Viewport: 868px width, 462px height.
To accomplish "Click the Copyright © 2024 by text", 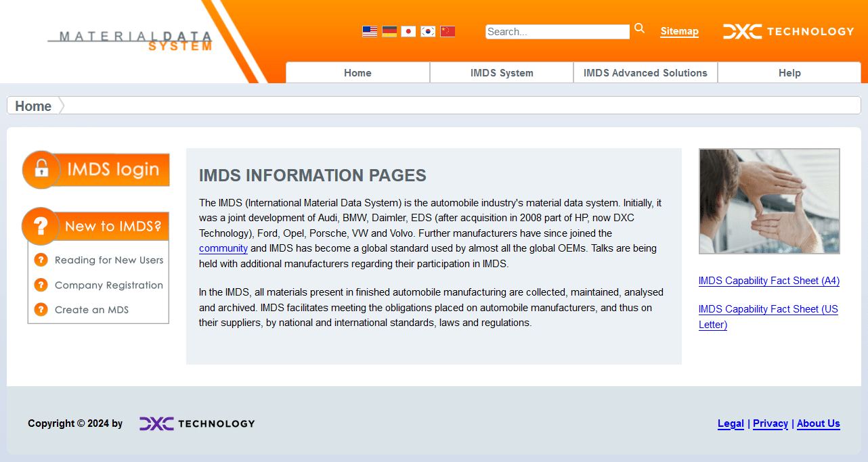I will pyautogui.click(x=75, y=423).
